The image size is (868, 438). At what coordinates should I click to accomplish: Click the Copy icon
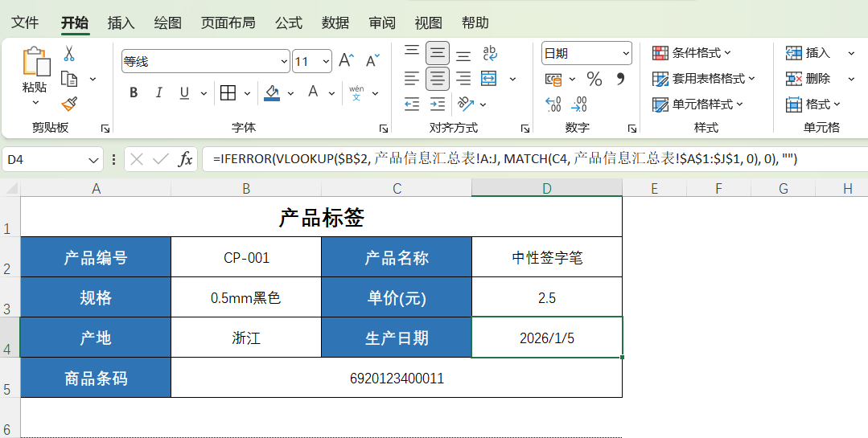(x=69, y=79)
